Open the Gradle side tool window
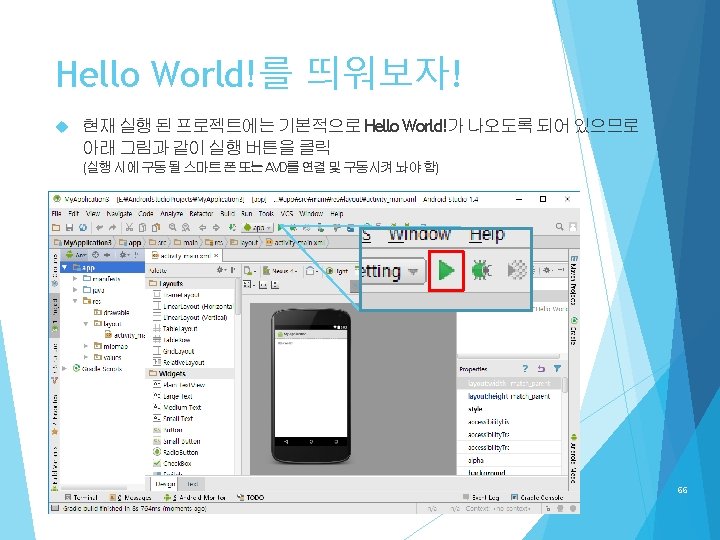The height and width of the screenshot is (540, 720). pyautogui.click(x=574, y=330)
